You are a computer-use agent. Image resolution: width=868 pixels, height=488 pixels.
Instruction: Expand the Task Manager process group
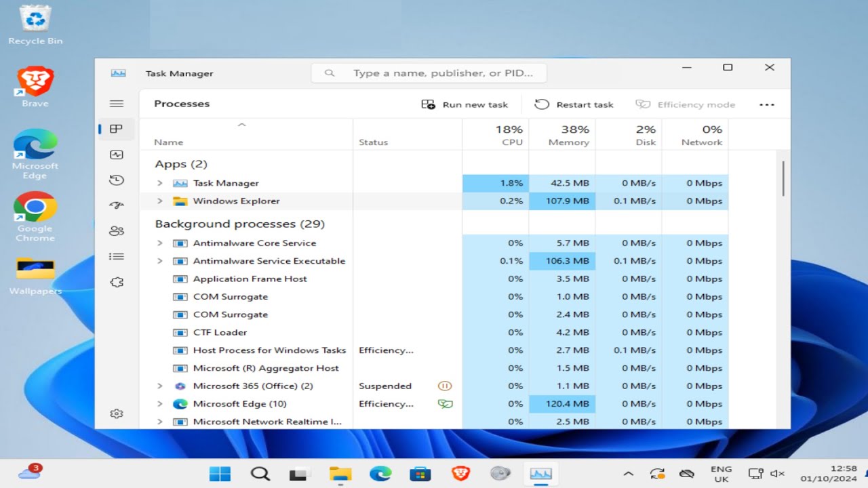160,183
